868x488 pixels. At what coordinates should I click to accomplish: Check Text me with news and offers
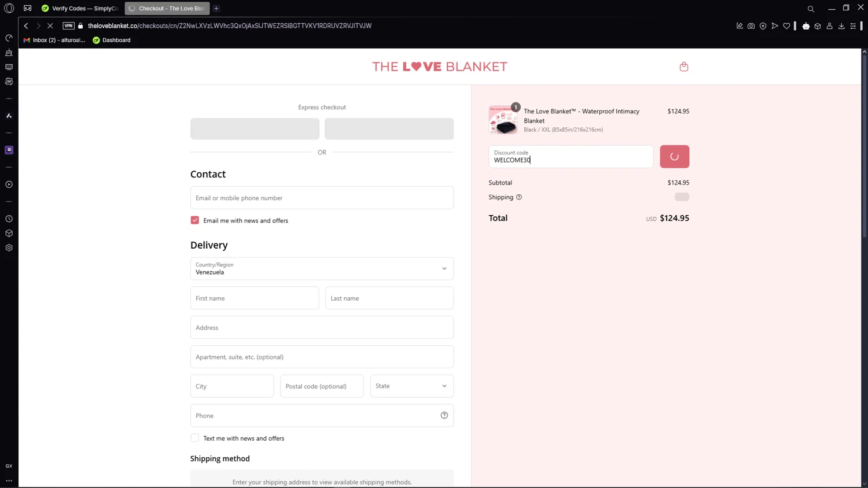(x=195, y=438)
